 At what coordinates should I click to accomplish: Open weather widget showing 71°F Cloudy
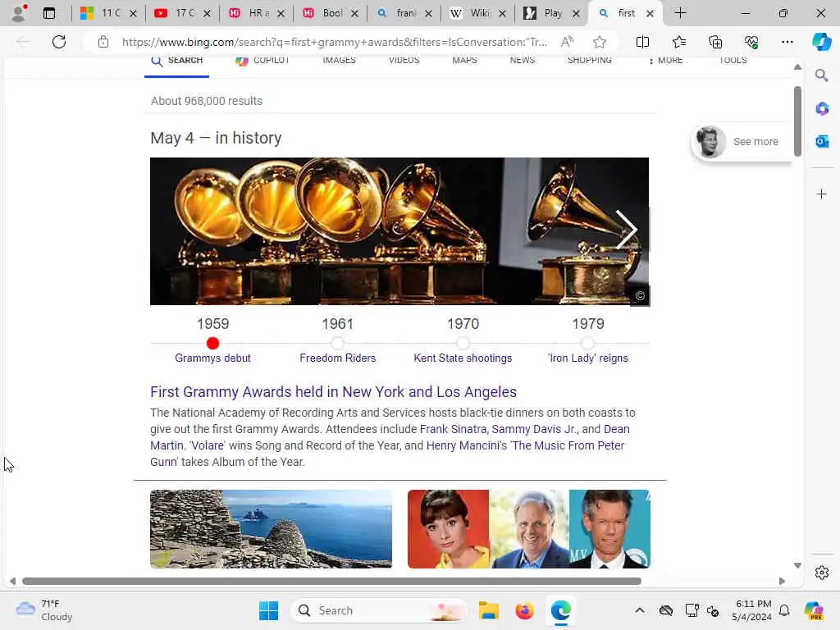pos(44,610)
